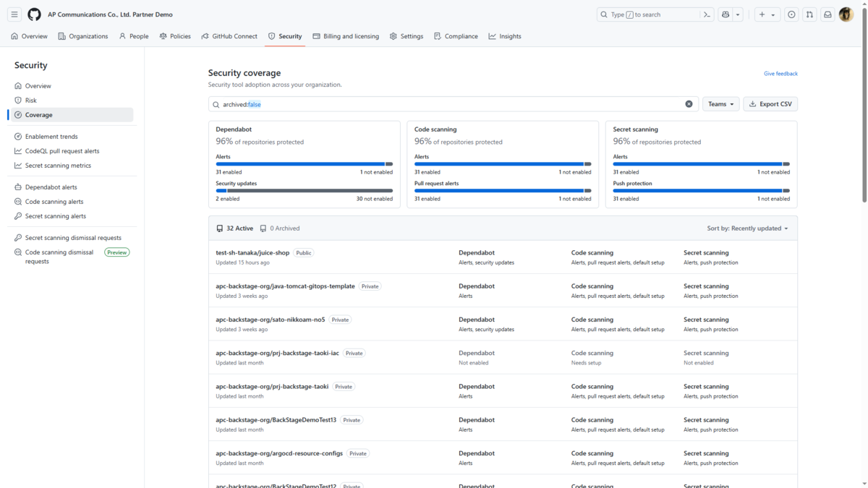Image resolution: width=868 pixels, height=488 pixels.
Task: Open the user avatar menu
Action: click(846, 14)
